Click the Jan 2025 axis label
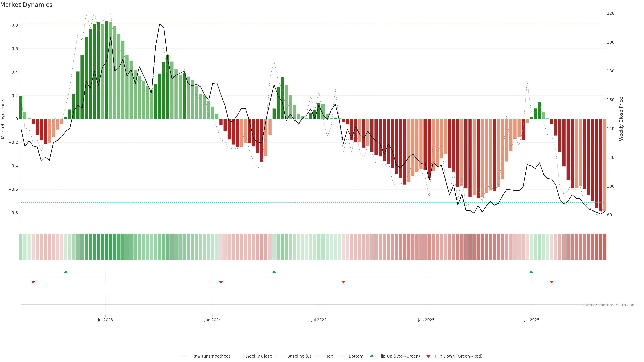This screenshot has width=644, height=362. 426,320
